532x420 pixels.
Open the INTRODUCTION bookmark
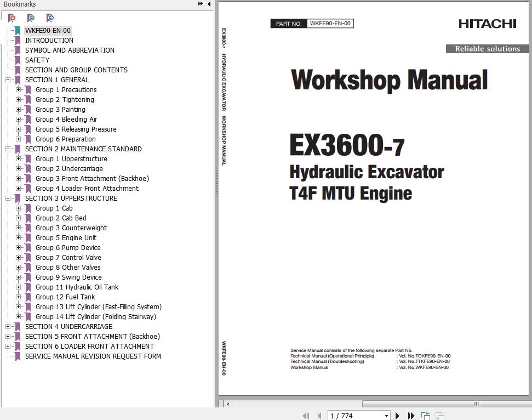[x=49, y=41]
